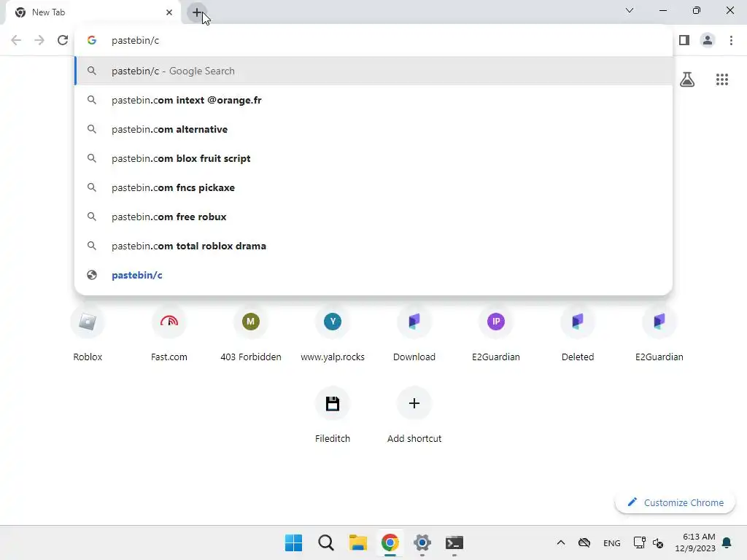Open Google apps grid
Screen dimensions: 747x560
(722, 79)
